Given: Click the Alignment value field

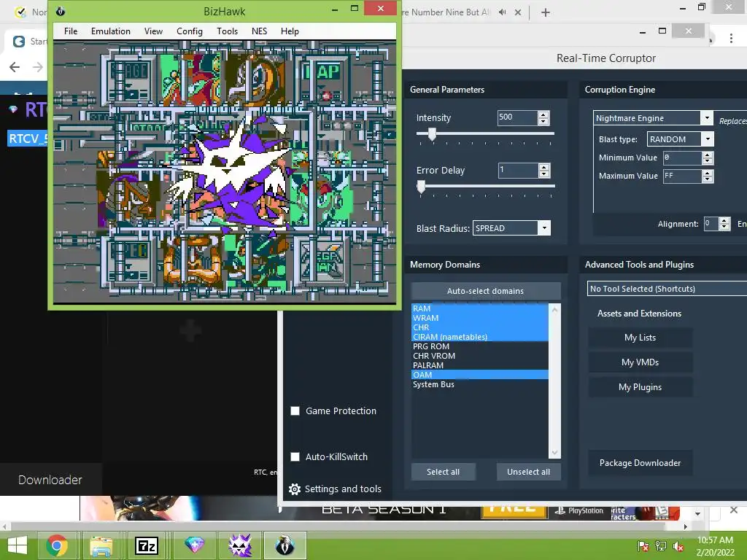Looking at the screenshot, I should click(711, 224).
